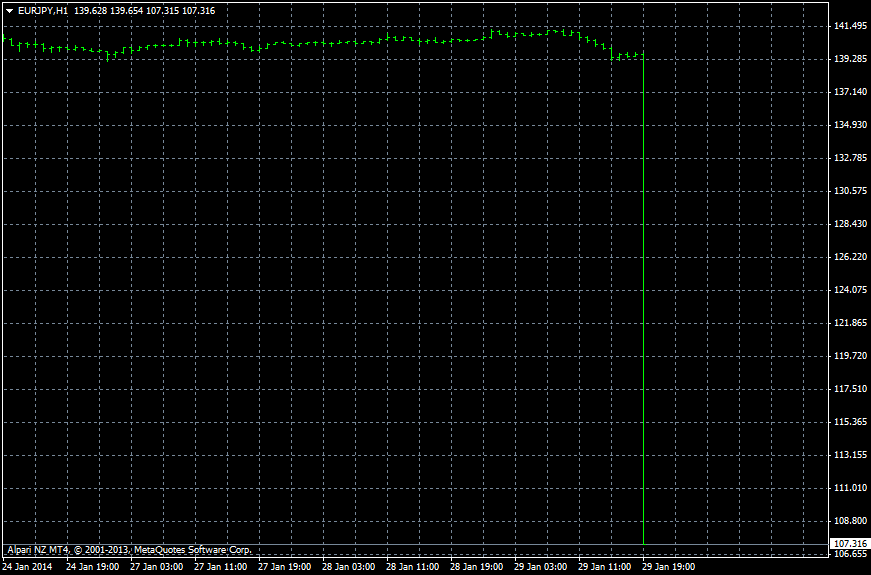Click the 29 Jan 03:00 time label

(x=540, y=567)
